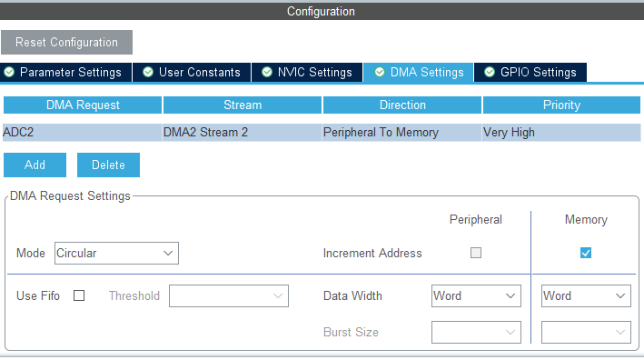Viewport: 644px width, 360px height.
Task: Uncheck Memory Increment Address checkbox
Action: pyautogui.click(x=586, y=253)
